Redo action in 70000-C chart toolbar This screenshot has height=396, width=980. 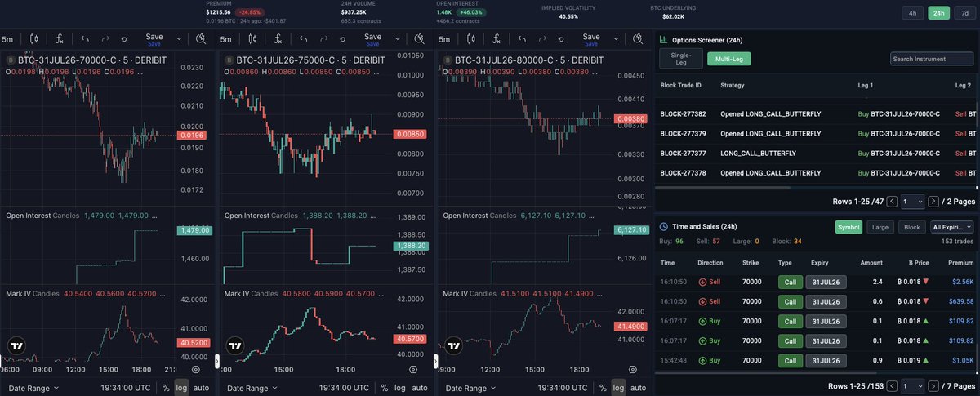105,38
